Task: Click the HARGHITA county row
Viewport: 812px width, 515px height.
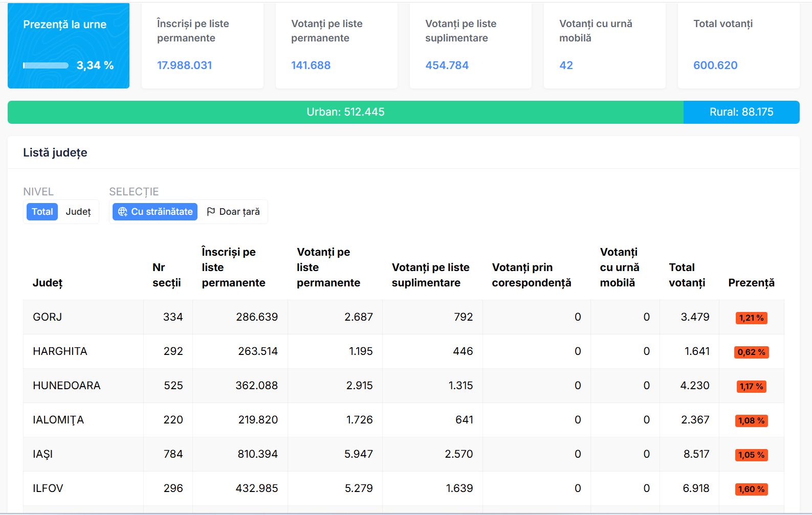Action: [404, 351]
